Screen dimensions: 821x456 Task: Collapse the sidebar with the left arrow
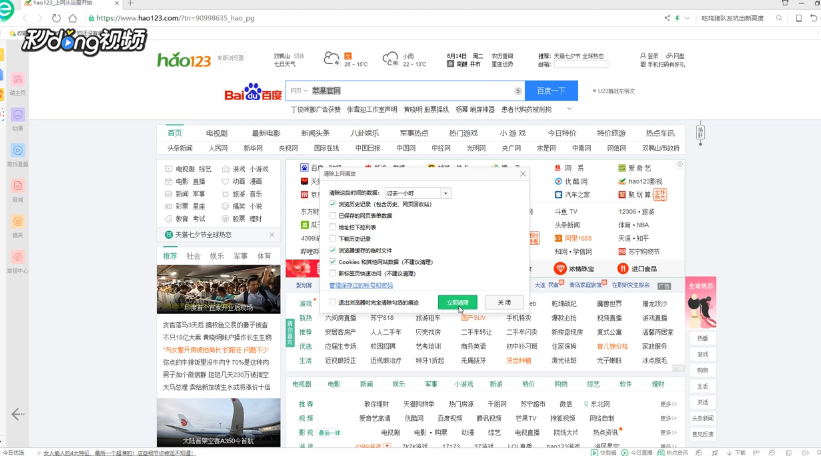pyautogui.click(x=18, y=414)
